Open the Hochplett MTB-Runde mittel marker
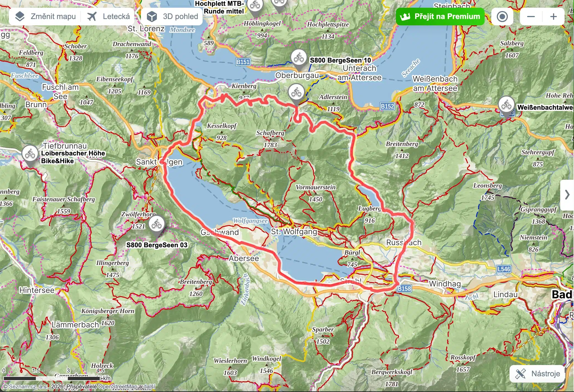The width and height of the screenshot is (574, 392). pyautogui.click(x=255, y=6)
